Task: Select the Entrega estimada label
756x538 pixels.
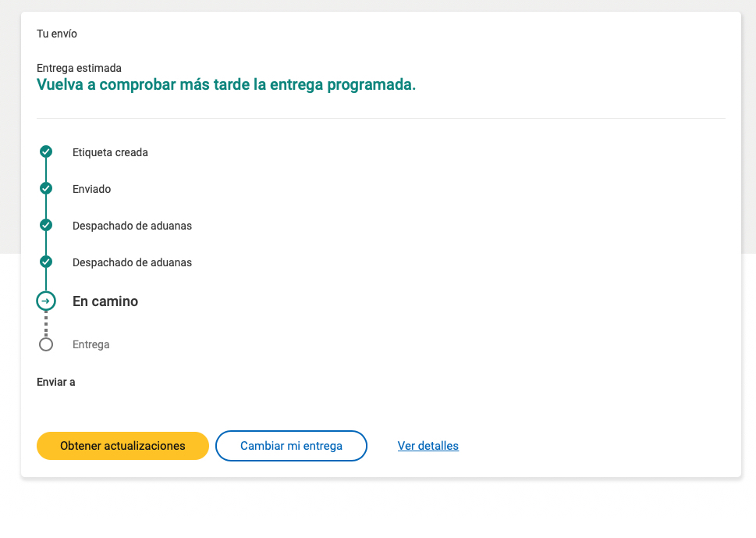Action: pos(79,68)
